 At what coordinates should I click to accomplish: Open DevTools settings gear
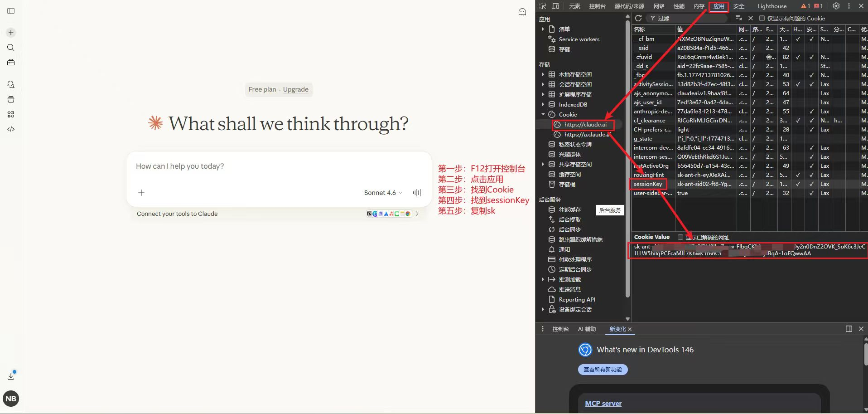pyautogui.click(x=836, y=6)
